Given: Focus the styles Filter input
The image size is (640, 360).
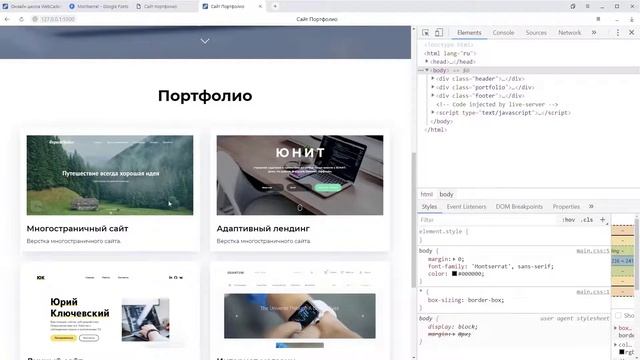Looking at the screenshot, I should coord(488,220).
